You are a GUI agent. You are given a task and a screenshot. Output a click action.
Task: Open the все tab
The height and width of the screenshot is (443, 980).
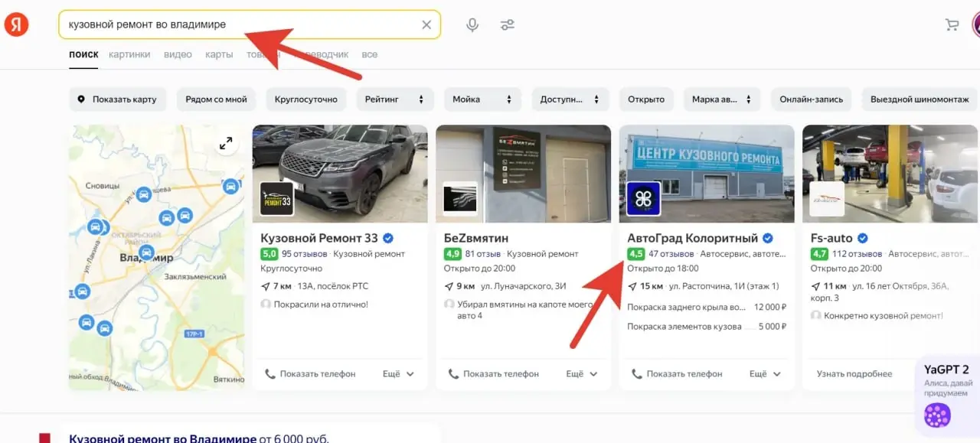coord(370,54)
